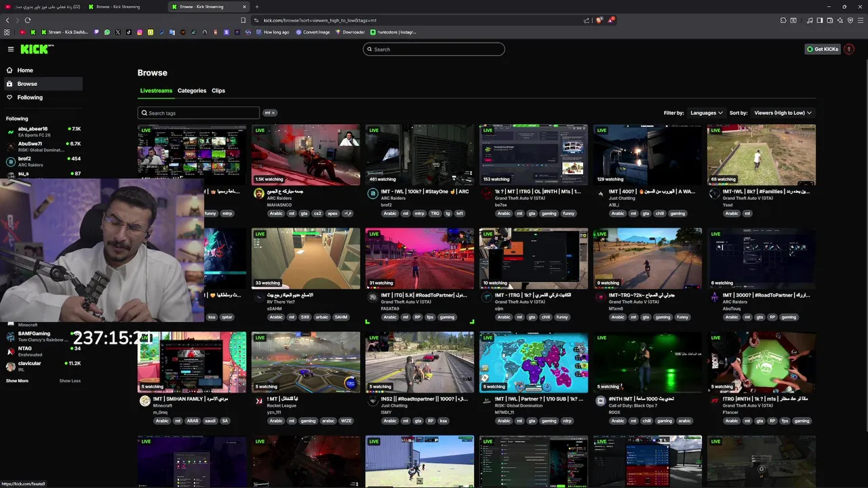Open the Brave VPN shield icon

coord(850,20)
